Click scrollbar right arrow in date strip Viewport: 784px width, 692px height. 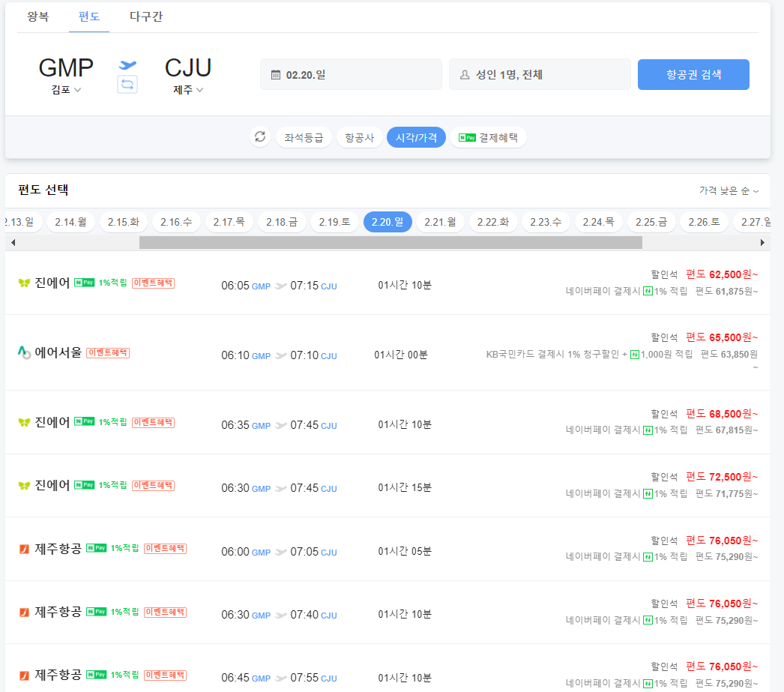click(762, 242)
